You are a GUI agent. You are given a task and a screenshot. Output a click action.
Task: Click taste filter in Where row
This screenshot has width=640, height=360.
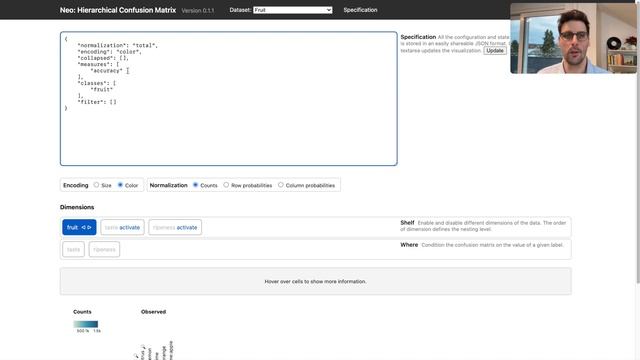pos(73,249)
